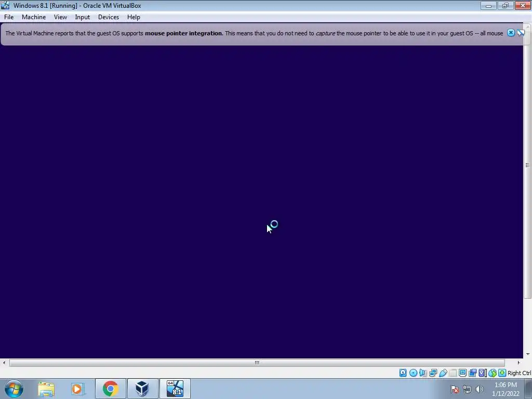532x399 pixels.
Task: Click the audio indicator icon in VirtualBox status bar
Action: 423,373
